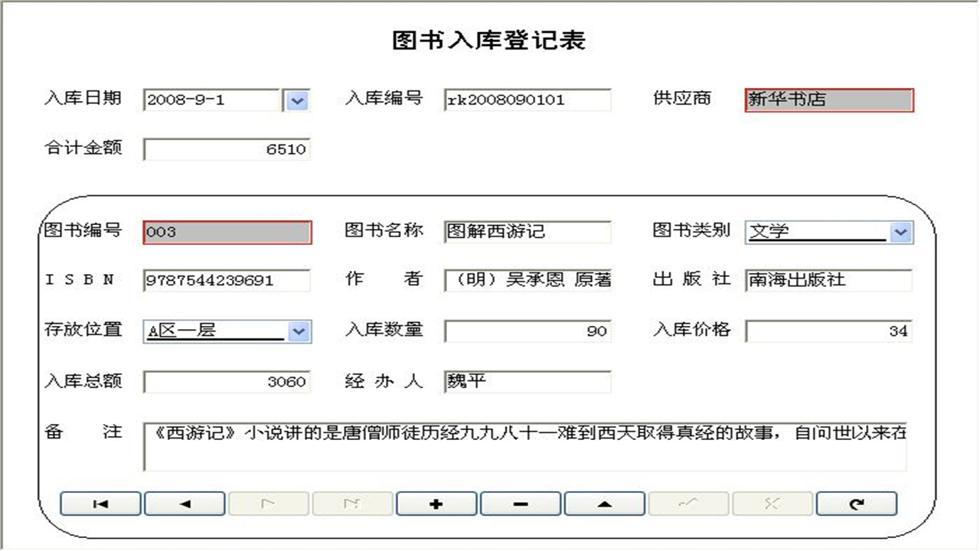Click the refresh data icon
The width and height of the screenshot is (980, 551).
pyautogui.click(x=856, y=504)
